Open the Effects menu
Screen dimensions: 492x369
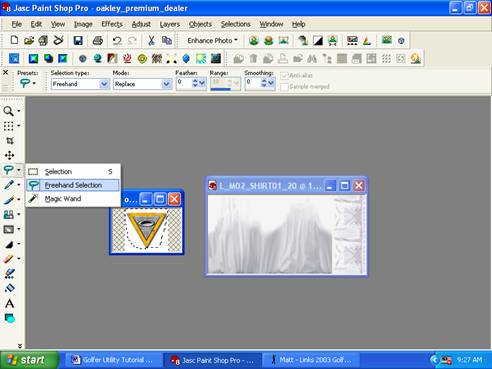pyautogui.click(x=112, y=24)
